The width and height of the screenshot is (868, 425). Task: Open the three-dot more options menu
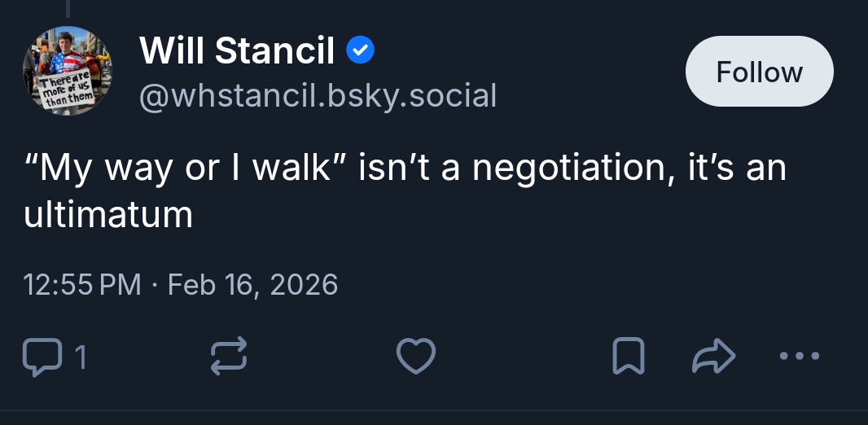pos(800,356)
